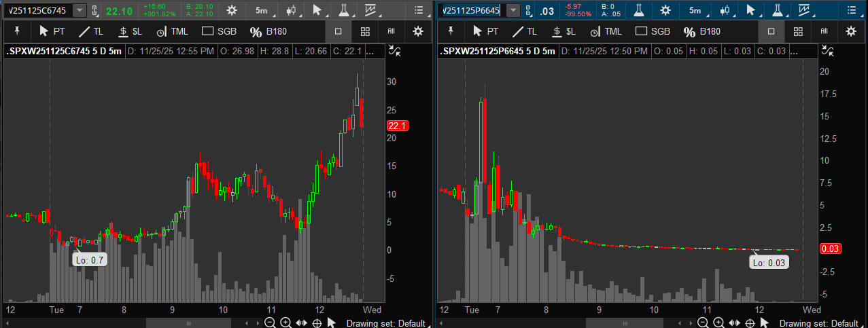The width and height of the screenshot is (868, 328).
Task: Open candlestick chart style dropdown in left chart
Action: 292,10
